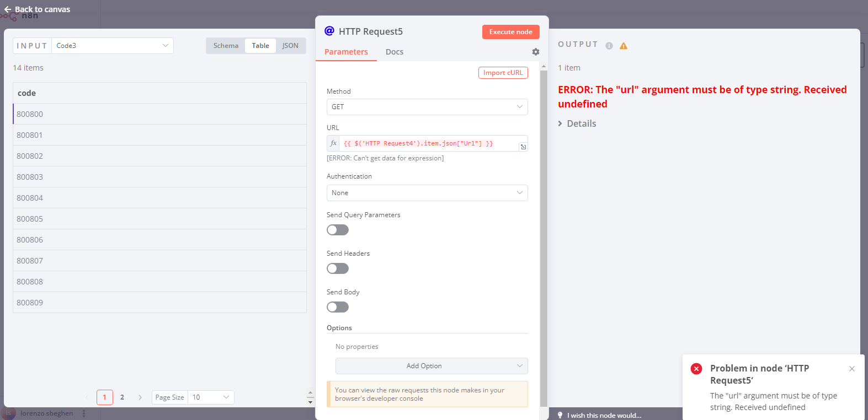
Task: Click the '14 items' count text
Action: pyautogui.click(x=28, y=68)
